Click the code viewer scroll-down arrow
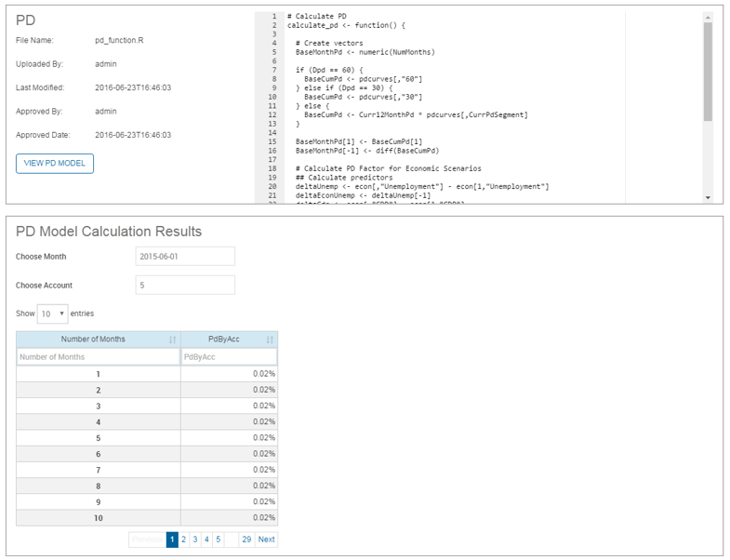 click(x=708, y=197)
